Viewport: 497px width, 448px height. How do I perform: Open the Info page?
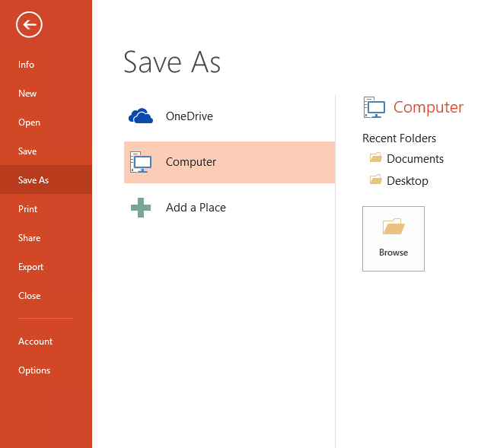click(27, 65)
